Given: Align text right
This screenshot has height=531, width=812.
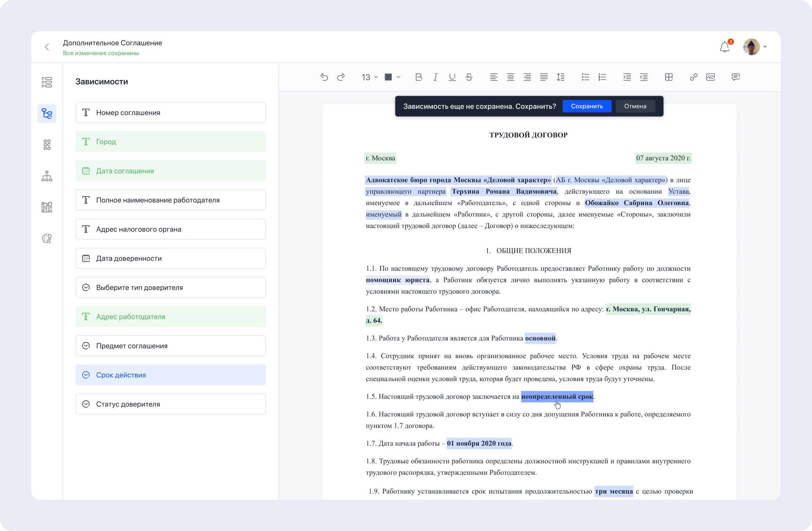Looking at the screenshot, I should point(527,77).
